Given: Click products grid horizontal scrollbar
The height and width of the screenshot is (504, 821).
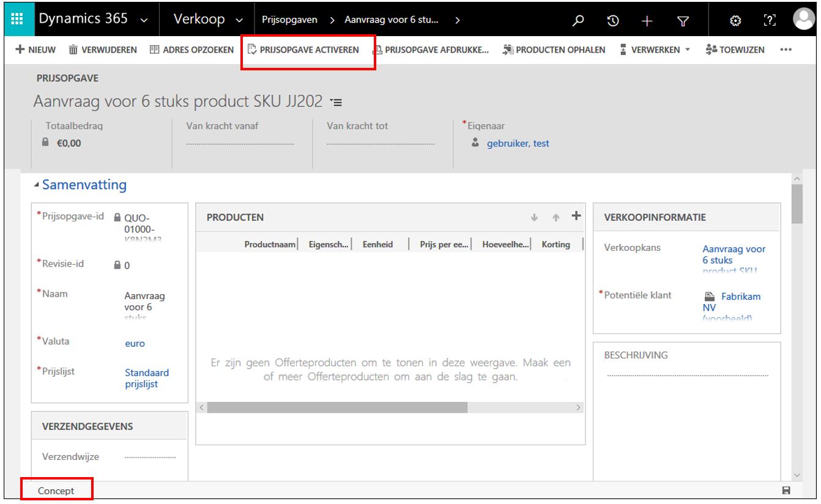Looking at the screenshot, I should (x=337, y=407).
